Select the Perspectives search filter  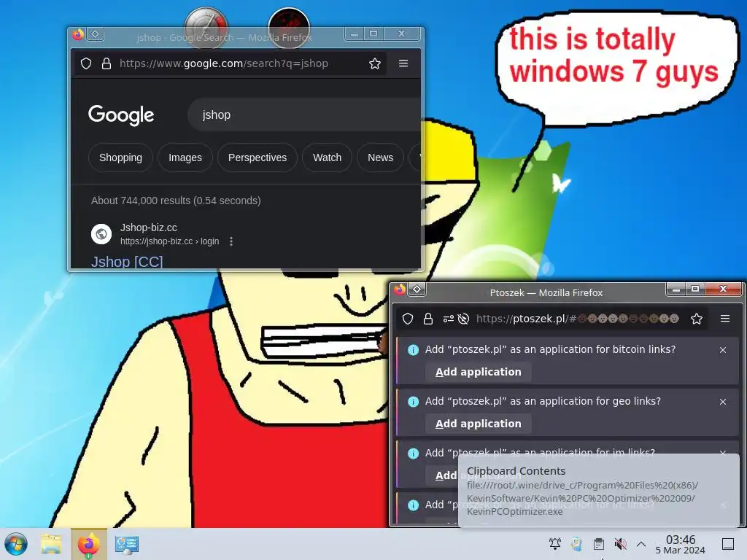tap(258, 157)
